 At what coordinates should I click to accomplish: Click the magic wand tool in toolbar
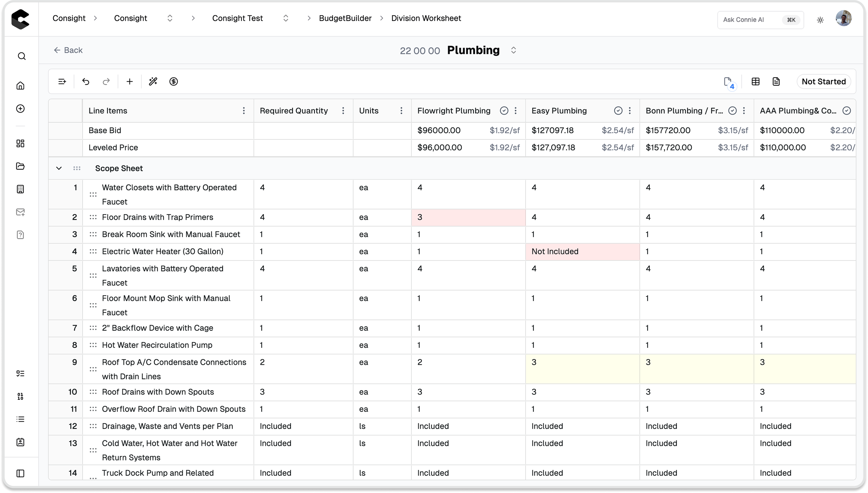point(153,82)
